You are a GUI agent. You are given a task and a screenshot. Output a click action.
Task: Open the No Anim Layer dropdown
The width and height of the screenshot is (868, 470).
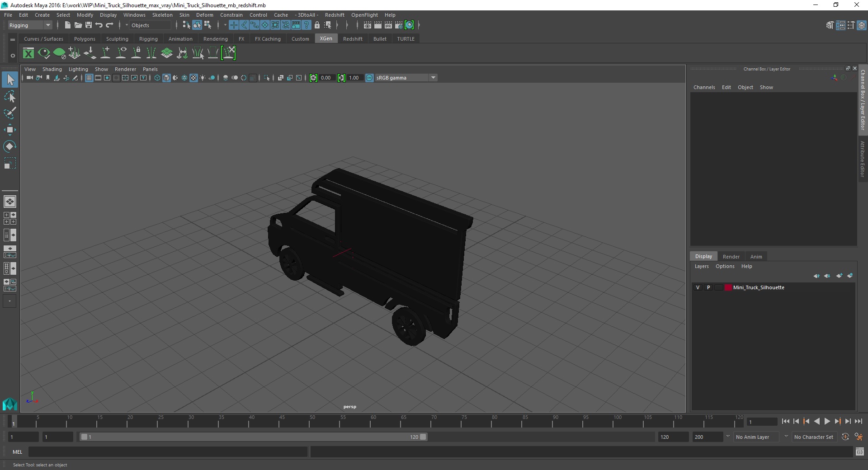[x=756, y=437]
